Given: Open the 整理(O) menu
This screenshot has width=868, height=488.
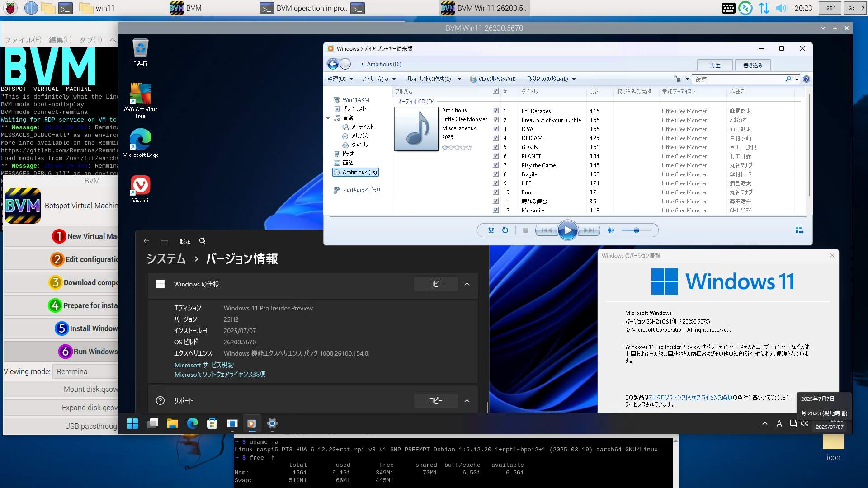Looking at the screenshot, I should pyautogui.click(x=340, y=79).
